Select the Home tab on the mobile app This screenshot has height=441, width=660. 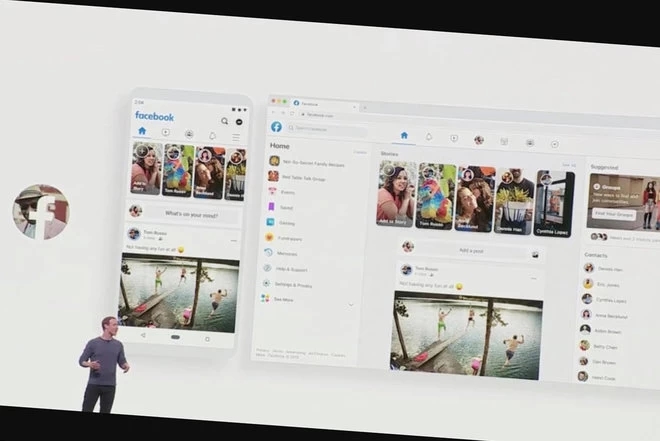(x=142, y=133)
